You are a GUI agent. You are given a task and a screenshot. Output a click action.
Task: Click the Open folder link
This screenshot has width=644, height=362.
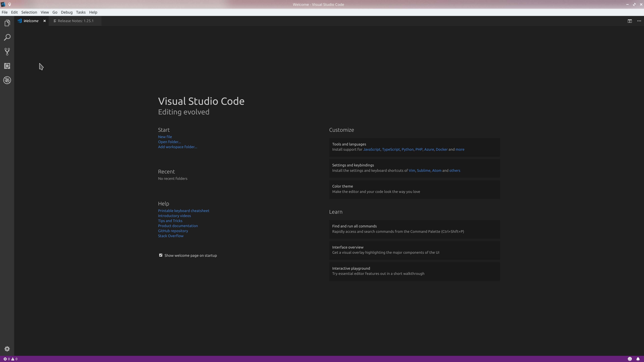(169, 142)
